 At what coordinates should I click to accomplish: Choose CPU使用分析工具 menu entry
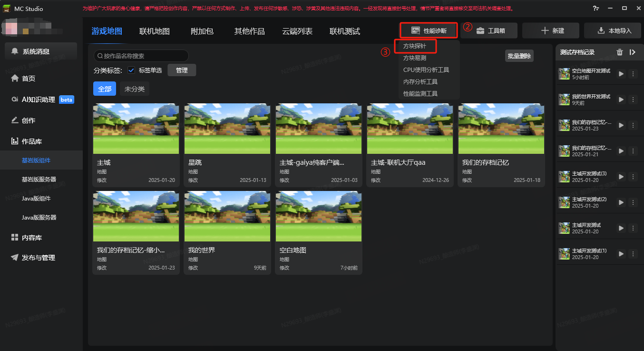coord(426,70)
